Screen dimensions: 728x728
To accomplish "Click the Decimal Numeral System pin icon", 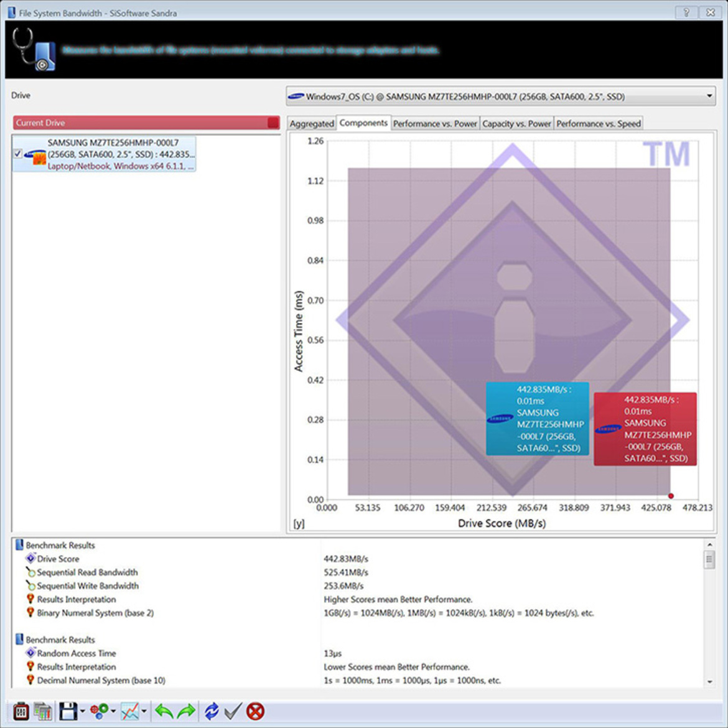I will 30,679.
